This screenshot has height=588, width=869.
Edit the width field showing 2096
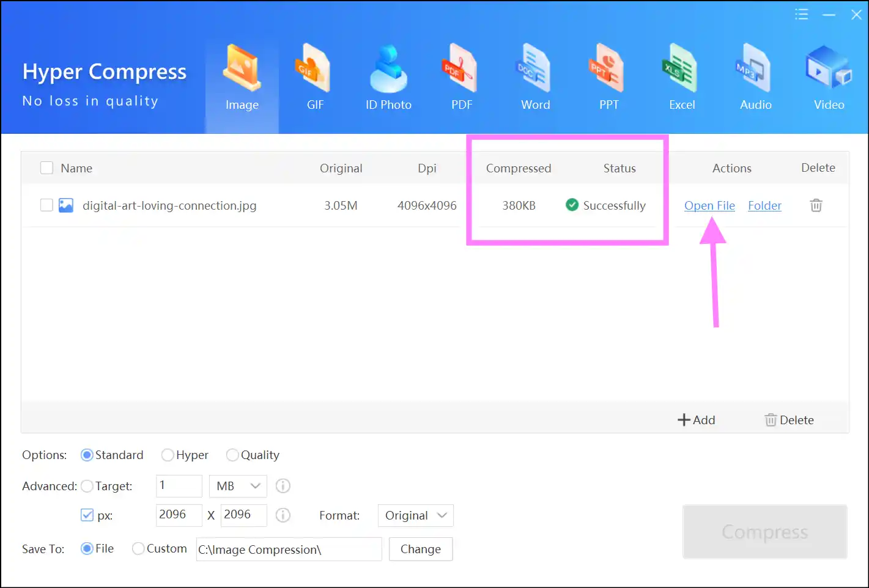click(179, 515)
